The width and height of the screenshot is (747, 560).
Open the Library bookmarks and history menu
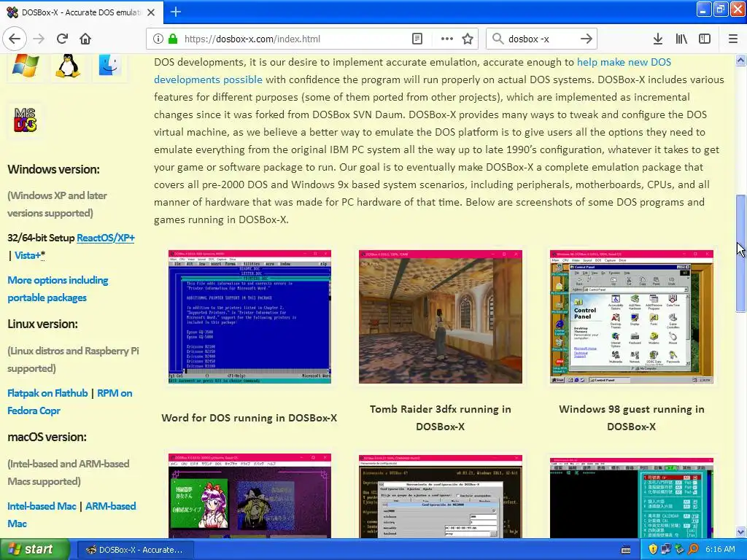click(x=681, y=39)
